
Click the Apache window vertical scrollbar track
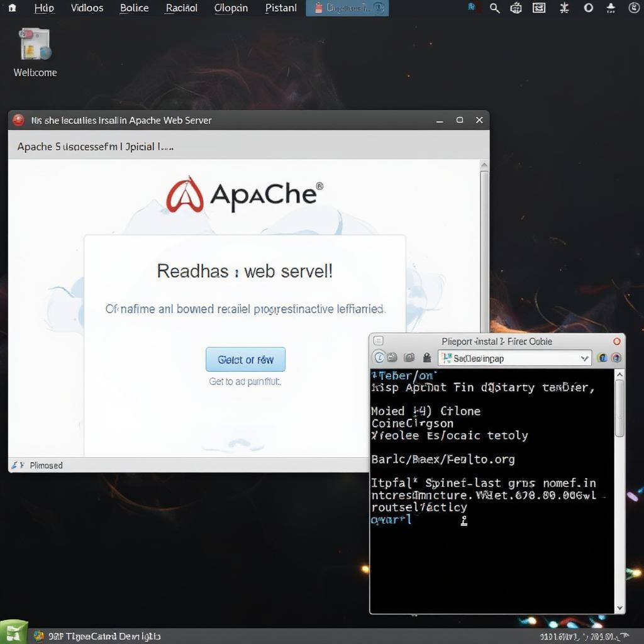[x=484, y=250]
